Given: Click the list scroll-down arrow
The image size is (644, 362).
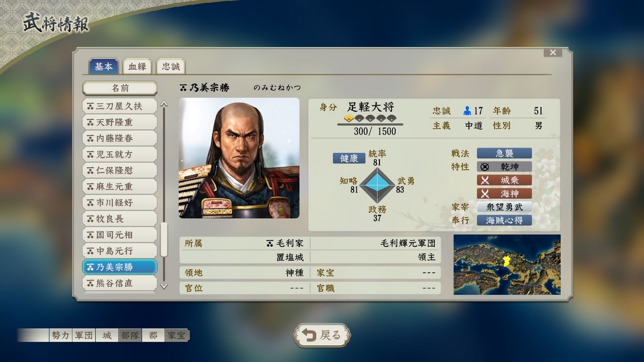Looking at the screenshot, I should pos(164,286).
